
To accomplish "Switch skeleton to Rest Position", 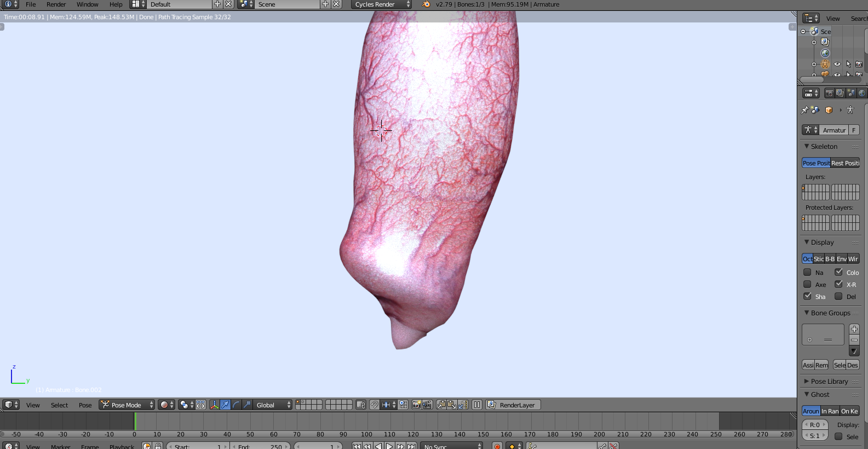I will click(x=845, y=163).
